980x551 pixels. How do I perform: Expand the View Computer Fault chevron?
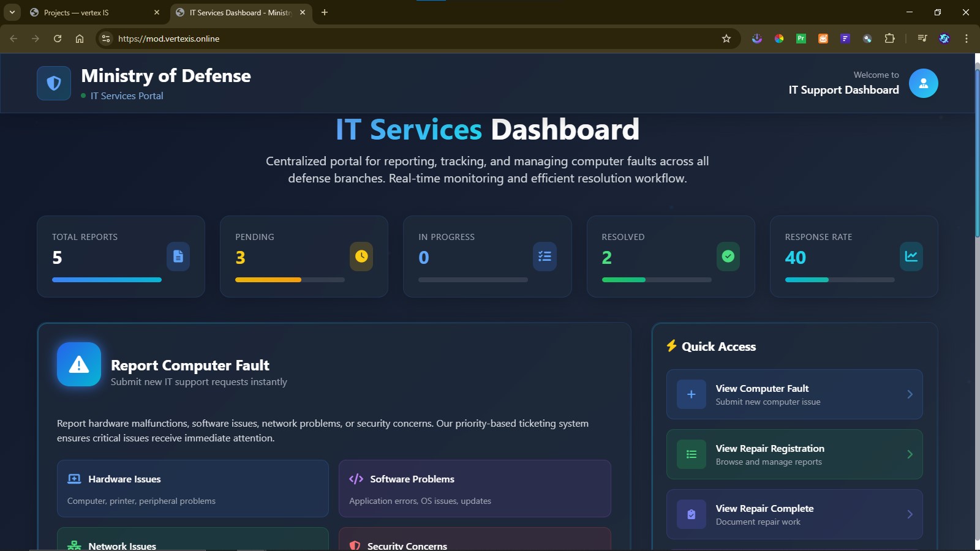(910, 394)
